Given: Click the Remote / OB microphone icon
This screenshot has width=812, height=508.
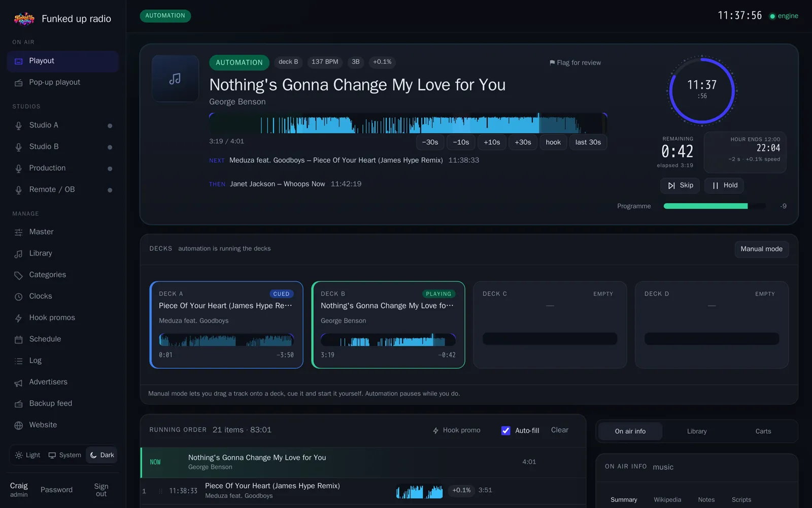Looking at the screenshot, I should tap(19, 189).
